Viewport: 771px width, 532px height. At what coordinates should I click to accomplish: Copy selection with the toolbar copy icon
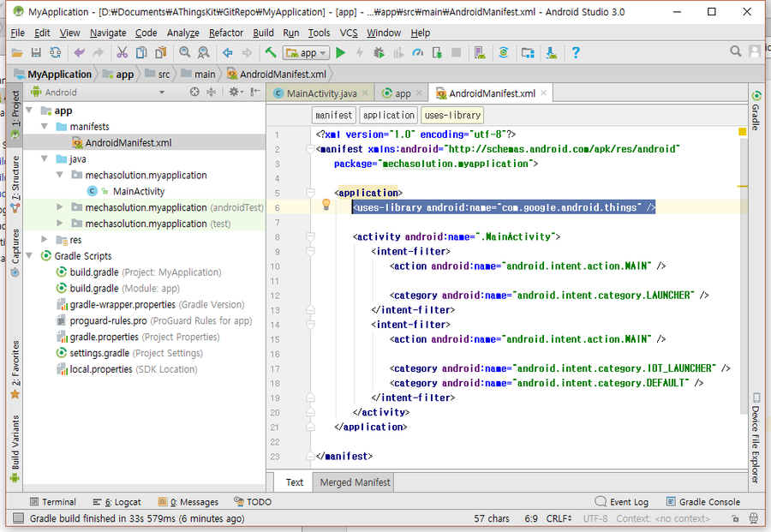click(x=141, y=52)
